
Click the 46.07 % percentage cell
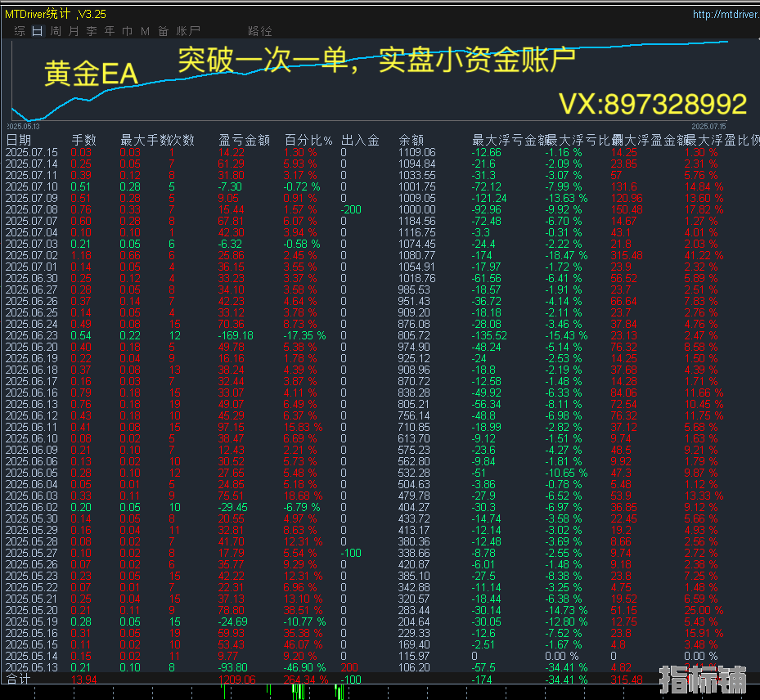303,644
